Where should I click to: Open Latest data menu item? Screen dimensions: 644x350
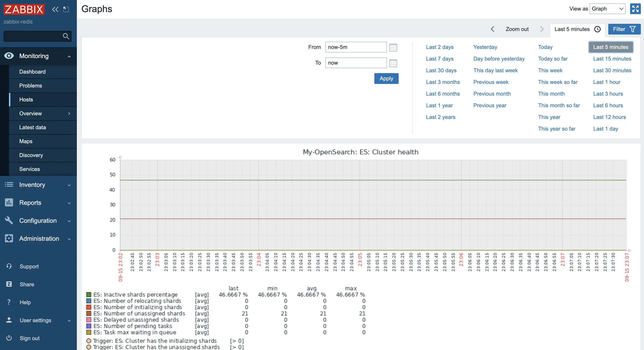[33, 127]
